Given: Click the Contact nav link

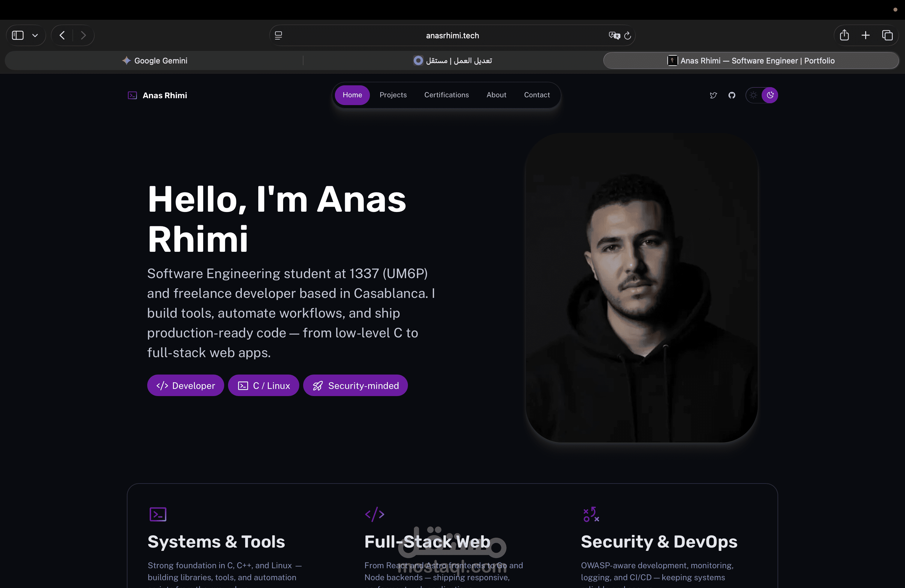Looking at the screenshot, I should (x=537, y=95).
